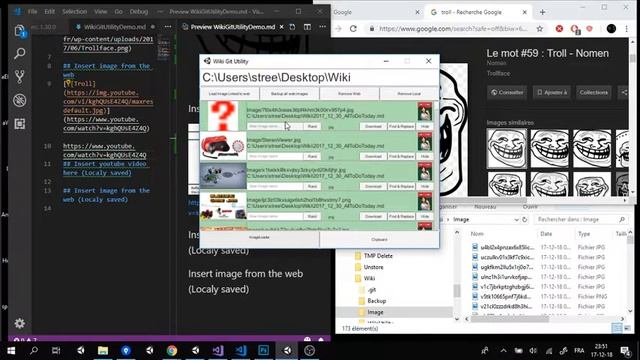Screen dimensions: 640x360
Task: Open More Actions menu of editor group
Action: click(x=168, y=27)
